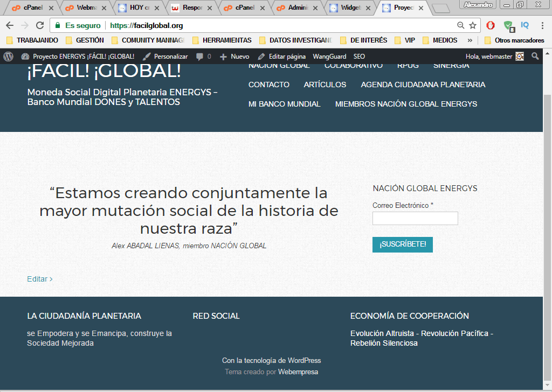Screen dimensions: 552x392
Task: Click the ECONOMÍA DE COOPERACIÓN footer heading
Action: coord(410,316)
